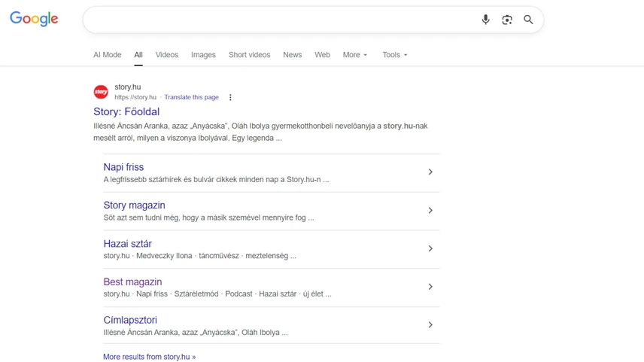Open the Videos tab
644x362 pixels.
coord(167,55)
